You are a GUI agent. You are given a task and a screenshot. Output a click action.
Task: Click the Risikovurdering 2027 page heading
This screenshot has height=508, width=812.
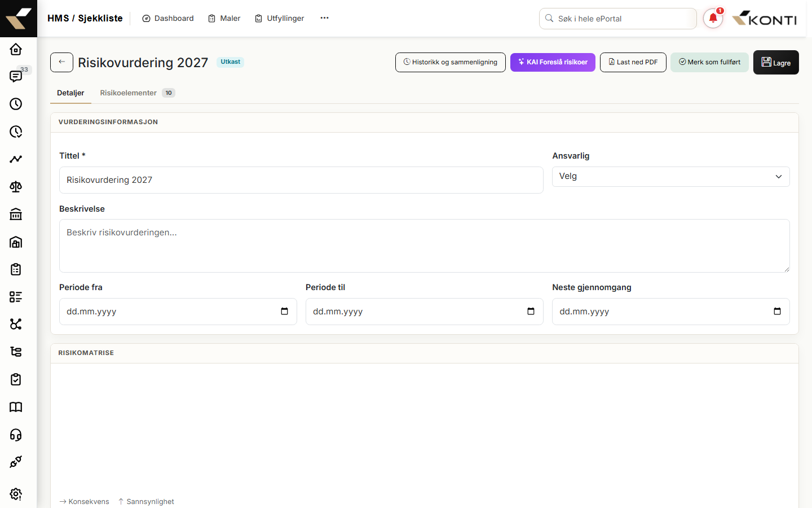click(143, 63)
